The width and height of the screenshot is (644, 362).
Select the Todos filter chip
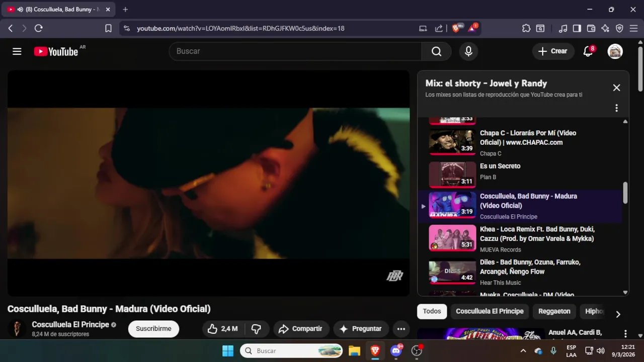click(x=432, y=311)
